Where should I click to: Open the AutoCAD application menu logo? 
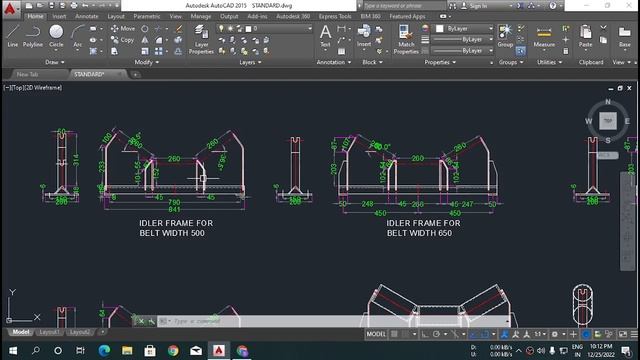10,8
